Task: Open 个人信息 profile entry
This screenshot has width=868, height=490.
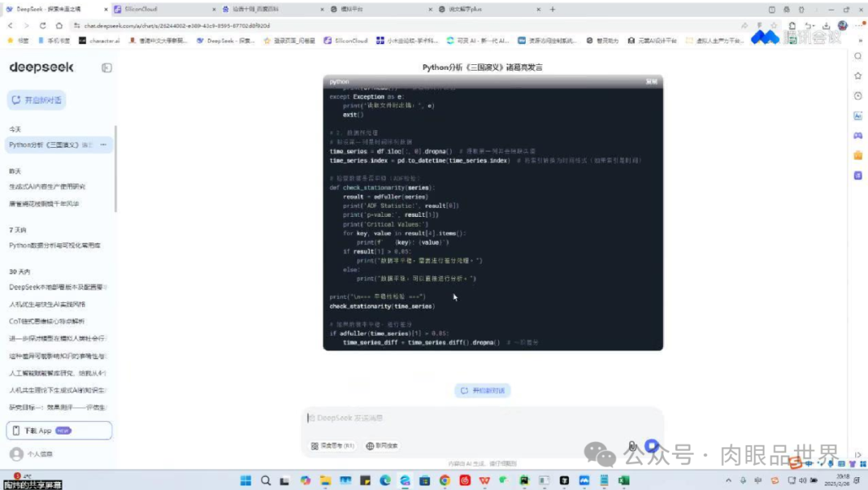Action: click(x=32, y=454)
